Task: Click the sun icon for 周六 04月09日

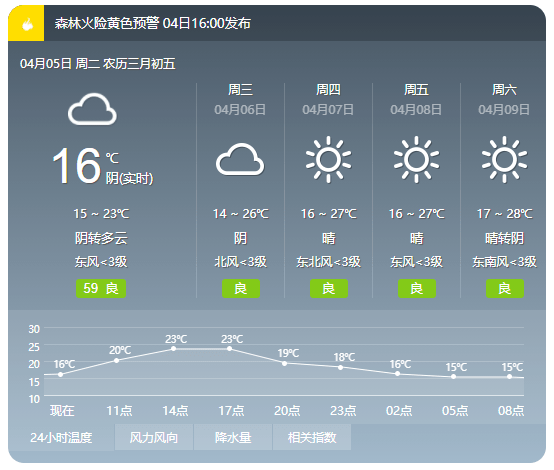Action: tap(504, 159)
